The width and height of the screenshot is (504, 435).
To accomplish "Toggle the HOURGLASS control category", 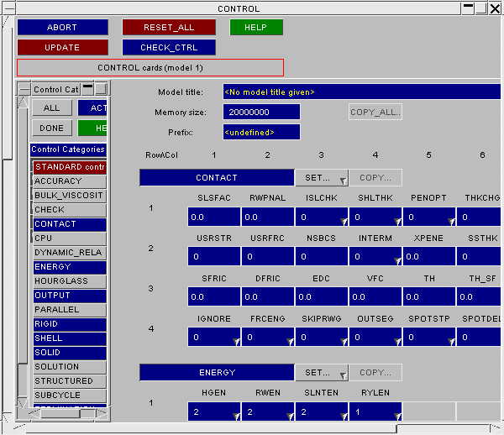I will pyautogui.click(x=69, y=281).
